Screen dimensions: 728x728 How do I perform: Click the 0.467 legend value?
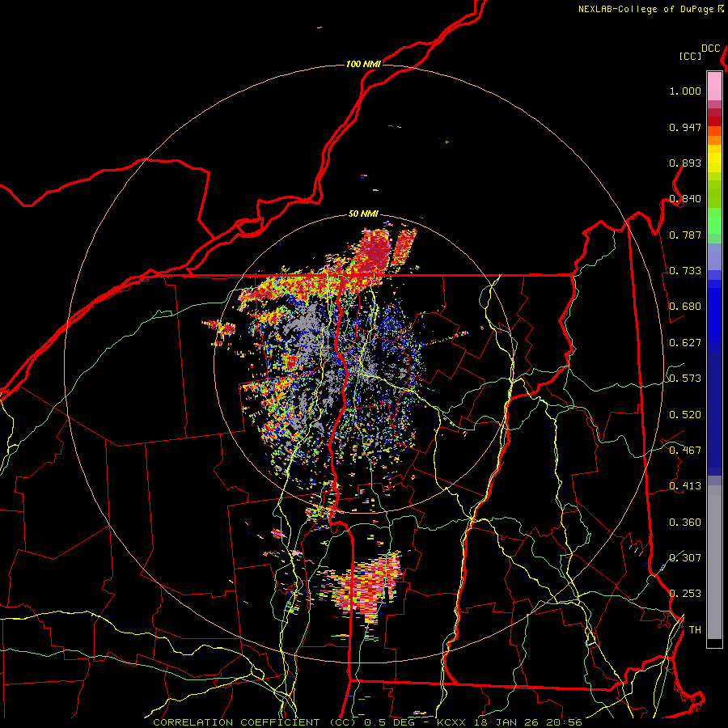coord(685,451)
